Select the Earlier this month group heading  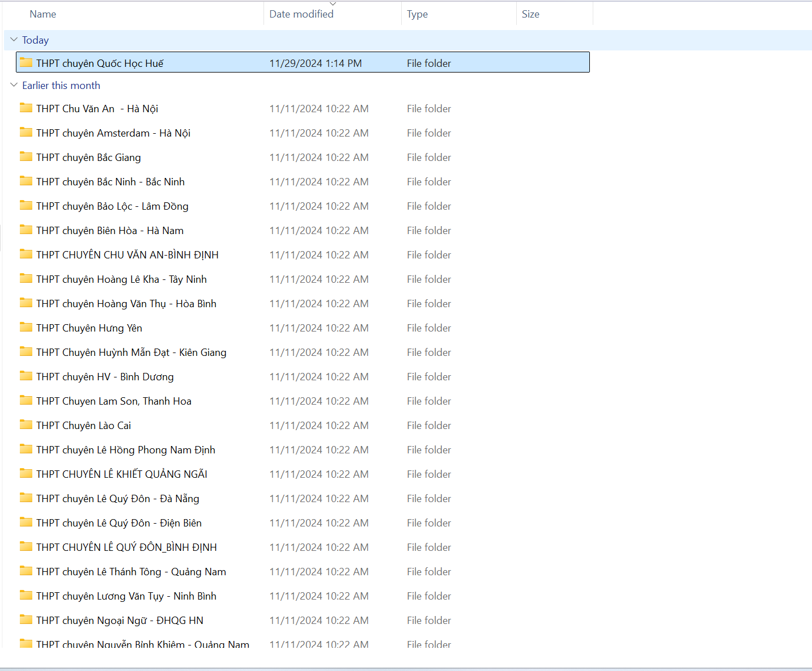click(61, 86)
